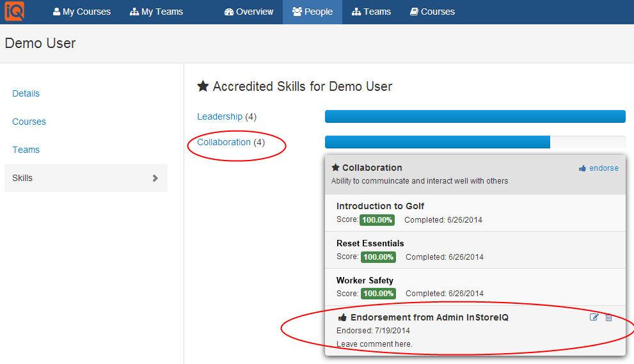Expand the Skills sidebar chevron arrow
The width and height of the screenshot is (634, 364).
pos(155,178)
